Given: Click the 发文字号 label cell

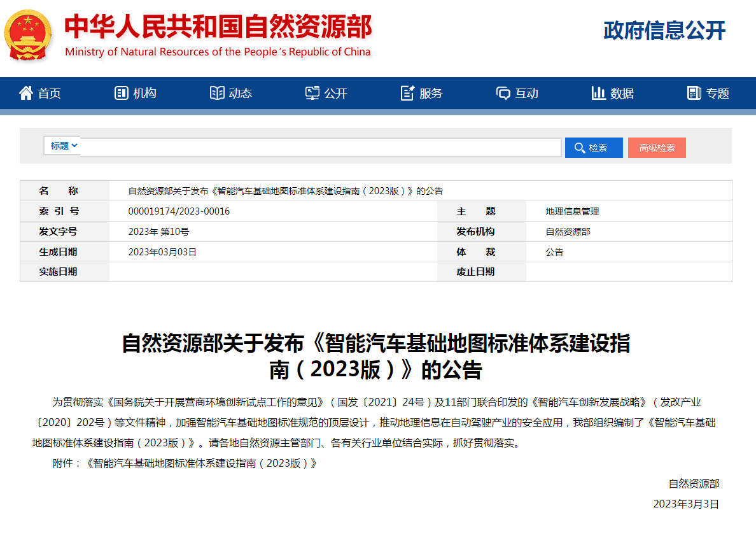Looking at the screenshot, I should (x=65, y=232).
